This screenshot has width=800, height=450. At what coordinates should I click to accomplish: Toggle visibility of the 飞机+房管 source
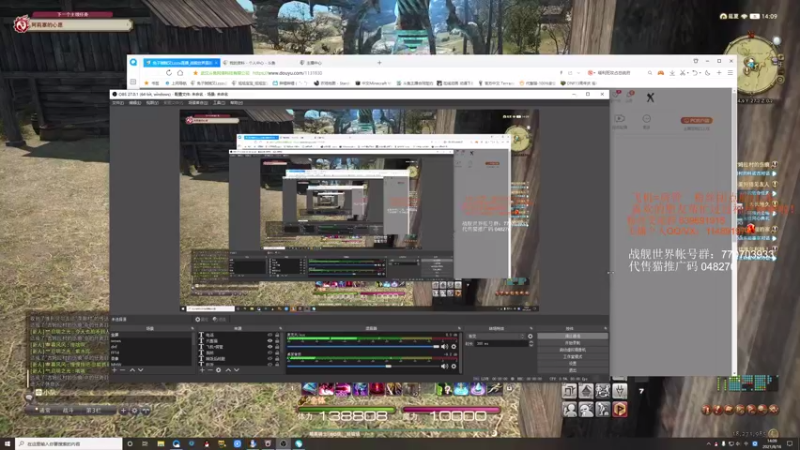(x=270, y=347)
